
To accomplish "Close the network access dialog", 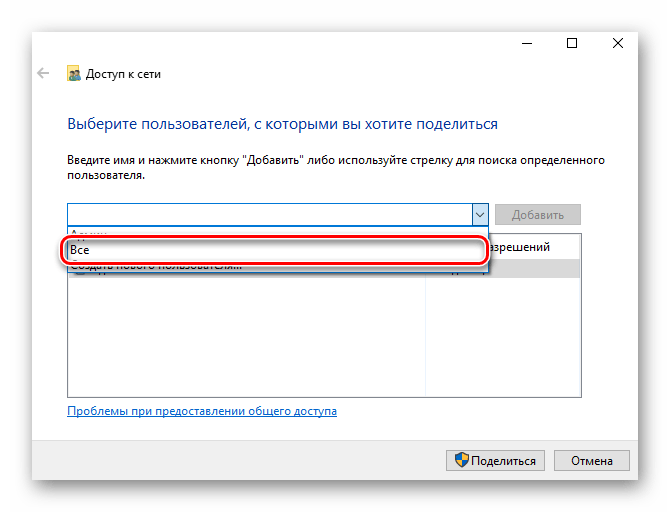I will [617, 43].
